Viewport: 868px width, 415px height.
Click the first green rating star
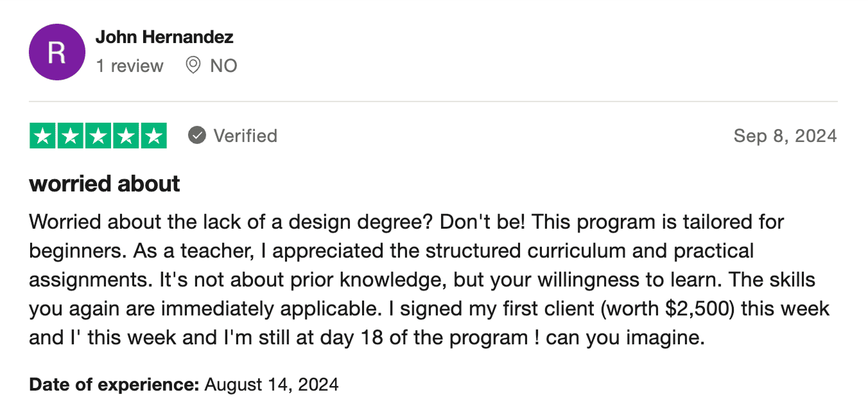coord(43,136)
